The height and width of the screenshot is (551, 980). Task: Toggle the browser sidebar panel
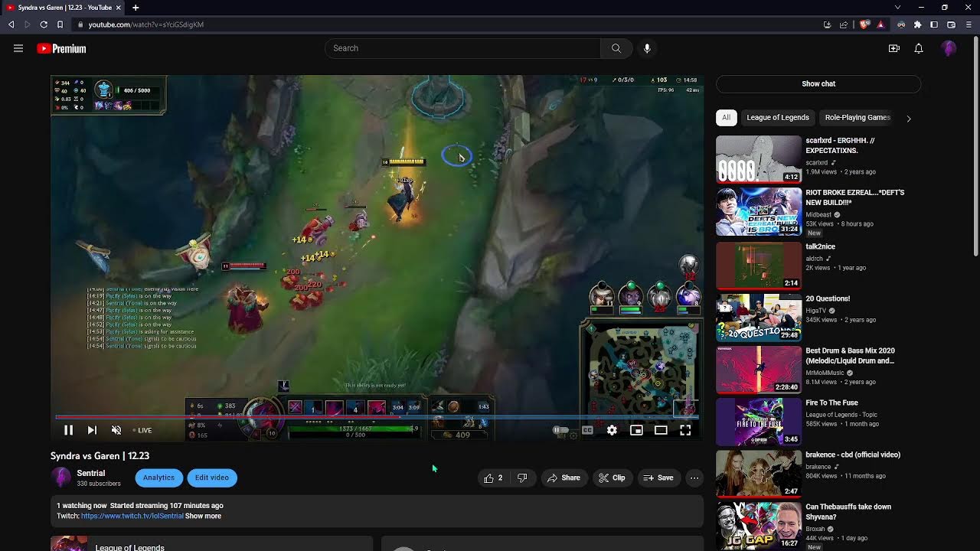(x=934, y=24)
